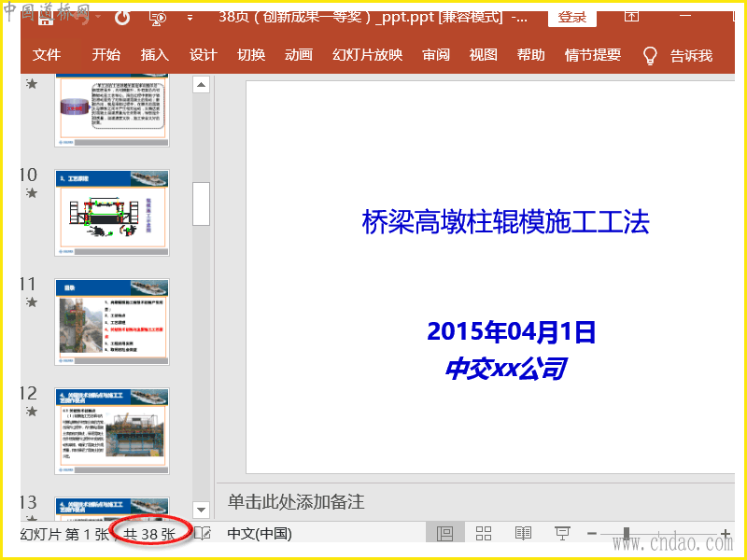Switch to the 切换 tab

(x=251, y=55)
